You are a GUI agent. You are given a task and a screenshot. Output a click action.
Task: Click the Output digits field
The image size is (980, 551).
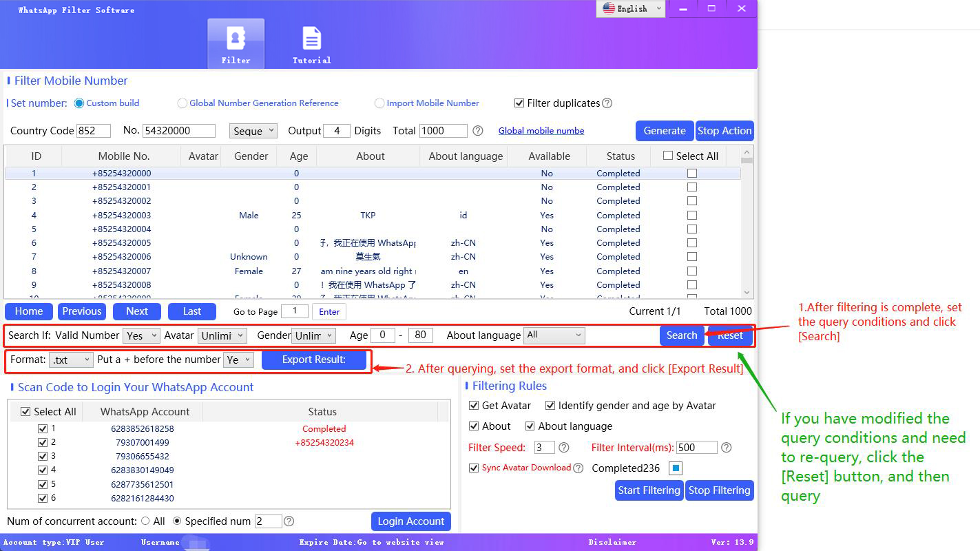pos(337,131)
